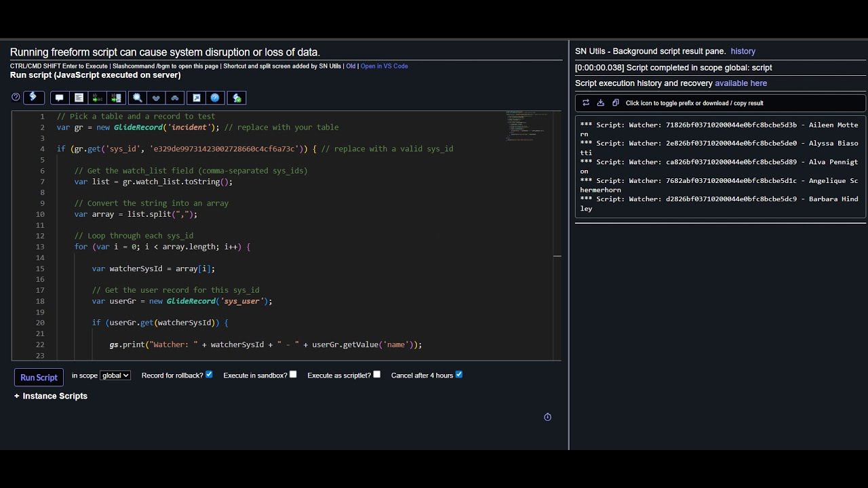Click the script debugger icon with green check
Image resolution: width=868 pixels, height=488 pixels.
point(237,98)
